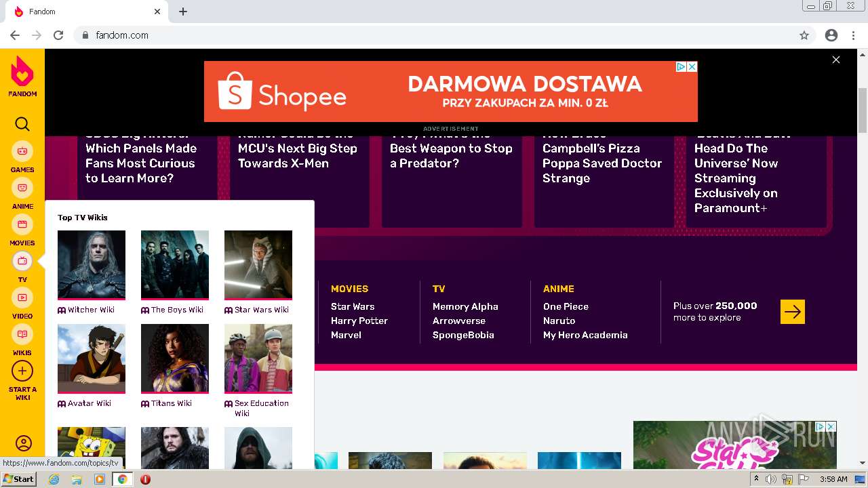Open the My Hero Academia link
The height and width of the screenshot is (488, 868).
(585, 335)
